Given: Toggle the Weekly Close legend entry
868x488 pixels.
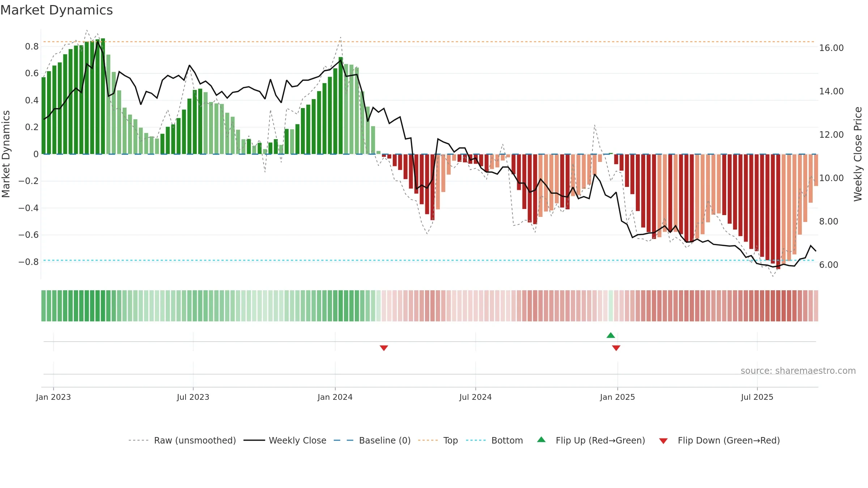Looking at the screenshot, I should 285,440.
